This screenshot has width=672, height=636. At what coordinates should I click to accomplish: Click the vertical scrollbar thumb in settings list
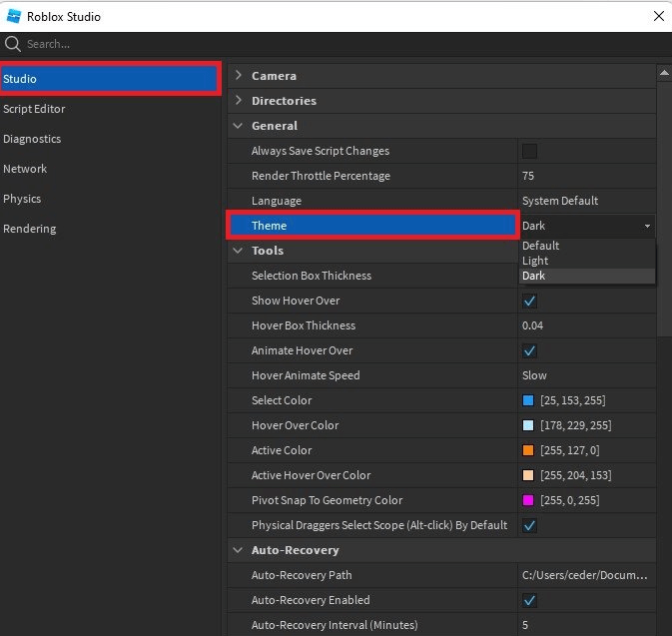pyautogui.click(x=664, y=209)
